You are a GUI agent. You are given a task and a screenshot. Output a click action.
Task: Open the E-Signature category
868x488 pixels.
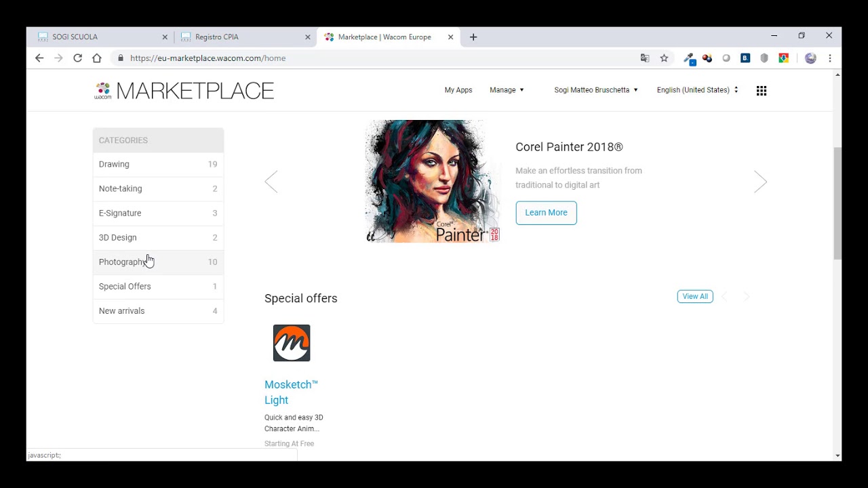(158, 213)
